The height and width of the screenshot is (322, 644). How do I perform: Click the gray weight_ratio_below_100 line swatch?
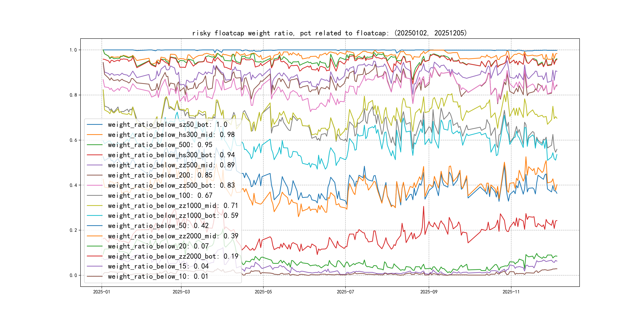click(x=94, y=196)
